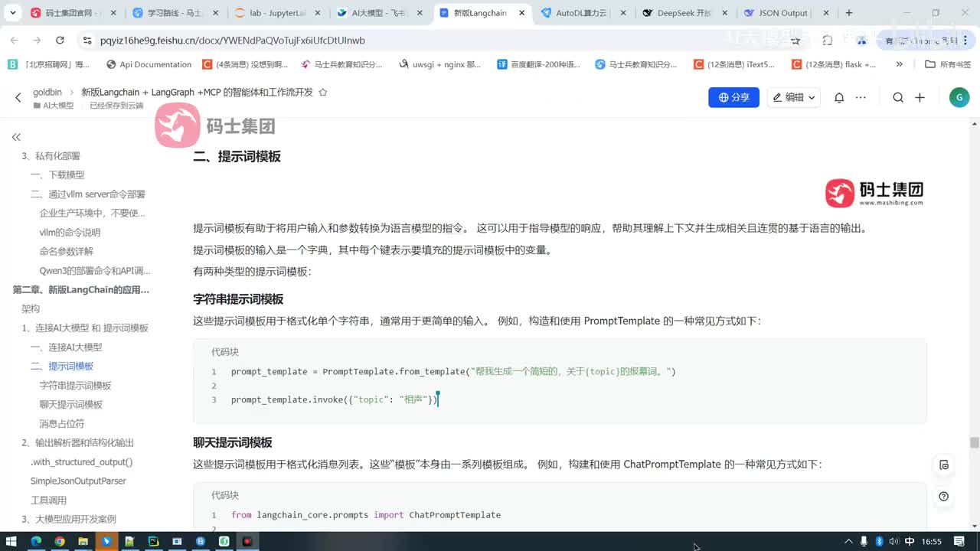Open the help question mark icon

pos(944,497)
